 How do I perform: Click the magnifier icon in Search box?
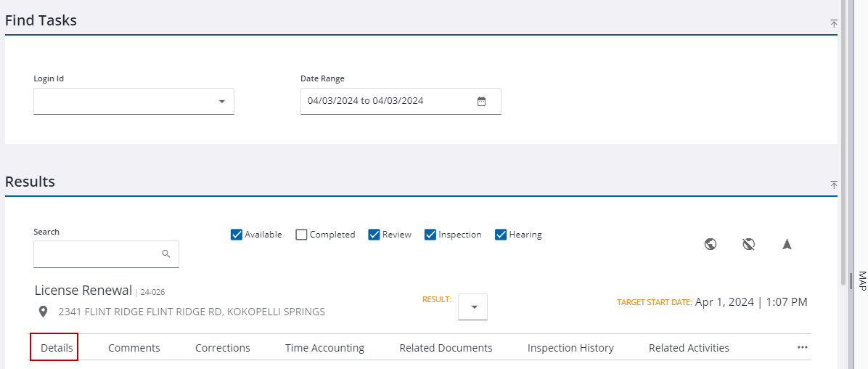pyautogui.click(x=166, y=254)
